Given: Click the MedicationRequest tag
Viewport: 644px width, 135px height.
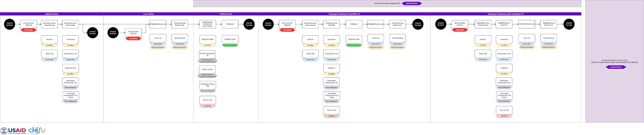Looking at the screenshot, I should 208,91.
